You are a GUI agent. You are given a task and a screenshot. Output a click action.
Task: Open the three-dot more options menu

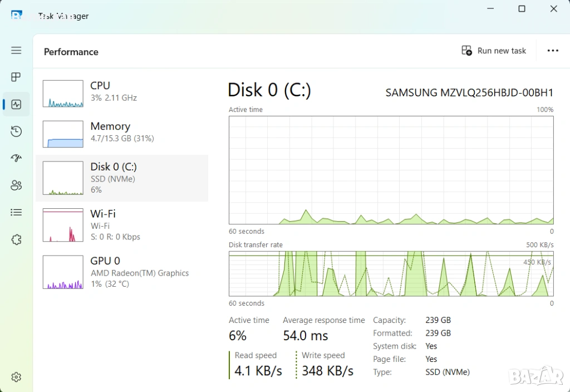pos(552,51)
